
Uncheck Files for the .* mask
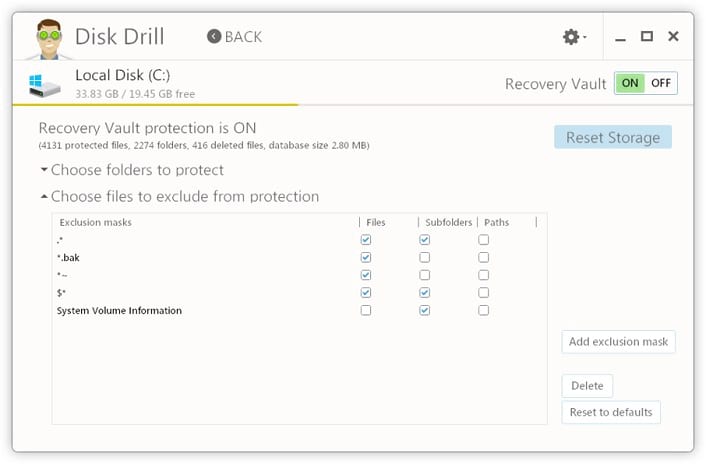pyautogui.click(x=366, y=240)
